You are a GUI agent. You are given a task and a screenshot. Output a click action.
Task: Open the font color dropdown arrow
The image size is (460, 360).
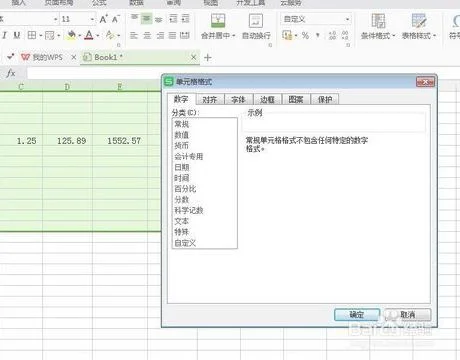98,35
